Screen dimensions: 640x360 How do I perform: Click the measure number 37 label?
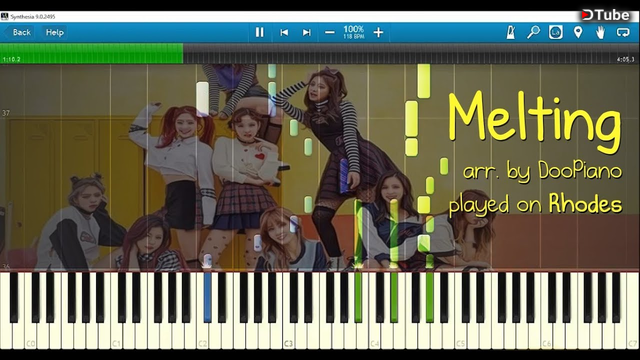pyautogui.click(x=6, y=113)
